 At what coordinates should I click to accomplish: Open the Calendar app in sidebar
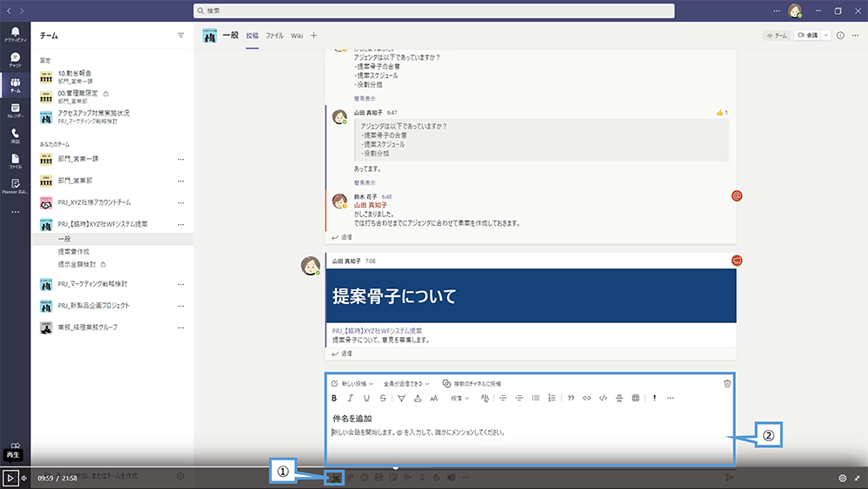15,111
